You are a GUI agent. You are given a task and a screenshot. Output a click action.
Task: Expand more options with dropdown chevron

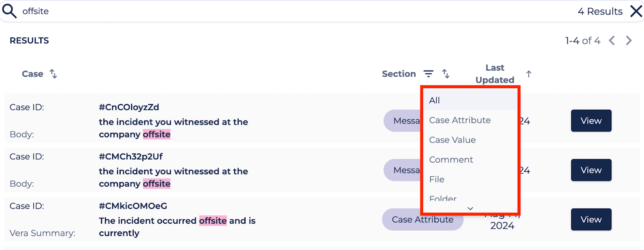(470, 208)
